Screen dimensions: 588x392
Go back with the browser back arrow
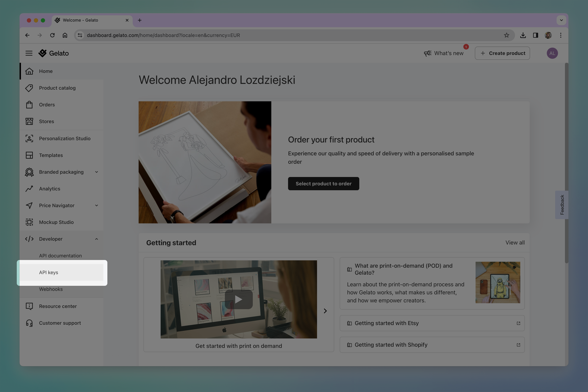[27, 35]
